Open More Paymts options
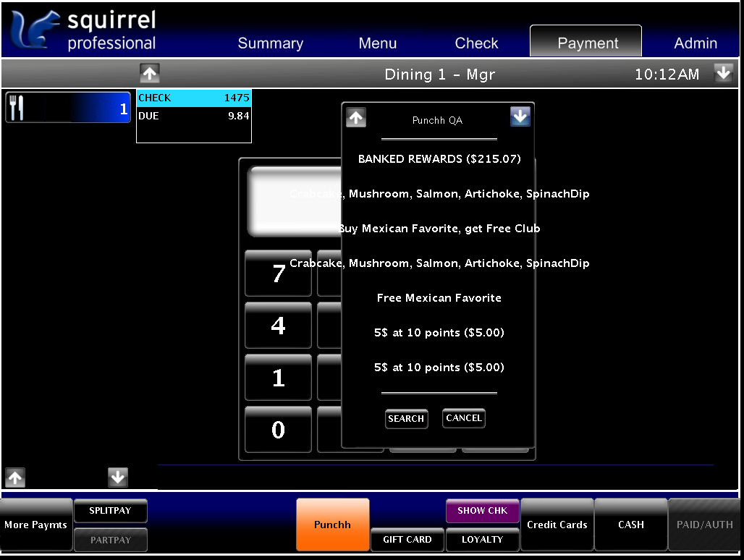The height and width of the screenshot is (560, 744). (36, 525)
